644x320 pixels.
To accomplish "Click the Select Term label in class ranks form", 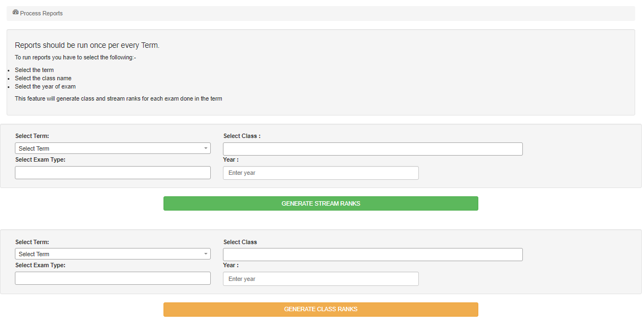I will [32, 242].
